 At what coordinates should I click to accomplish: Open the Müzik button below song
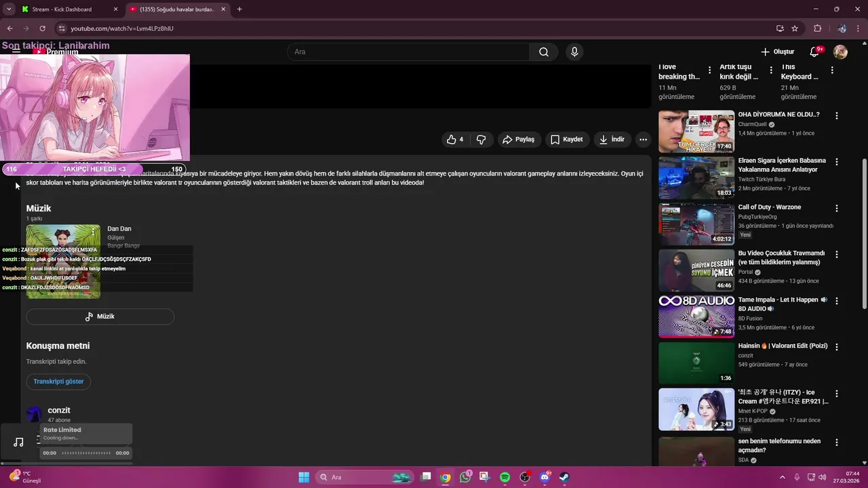click(x=100, y=317)
